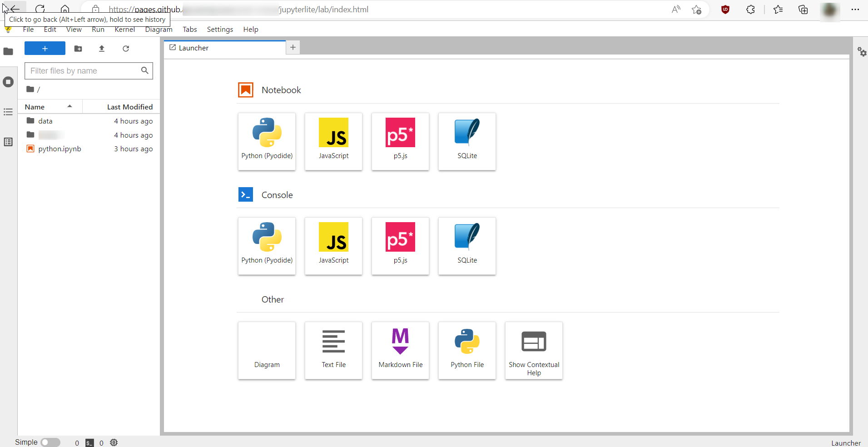Open the data folder
Viewport: 868px width, 447px height.
pyautogui.click(x=89, y=121)
